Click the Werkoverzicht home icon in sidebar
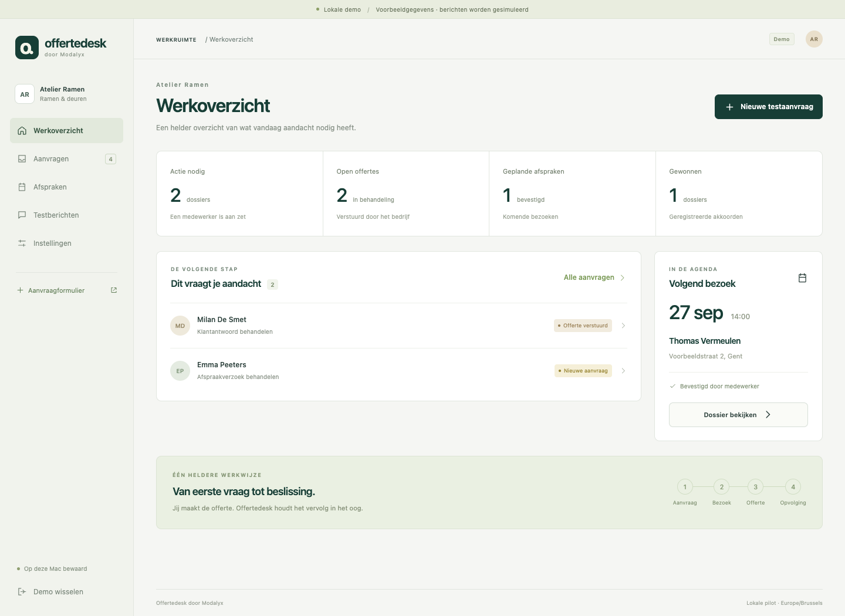Image resolution: width=845 pixels, height=616 pixels. (x=22, y=131)
